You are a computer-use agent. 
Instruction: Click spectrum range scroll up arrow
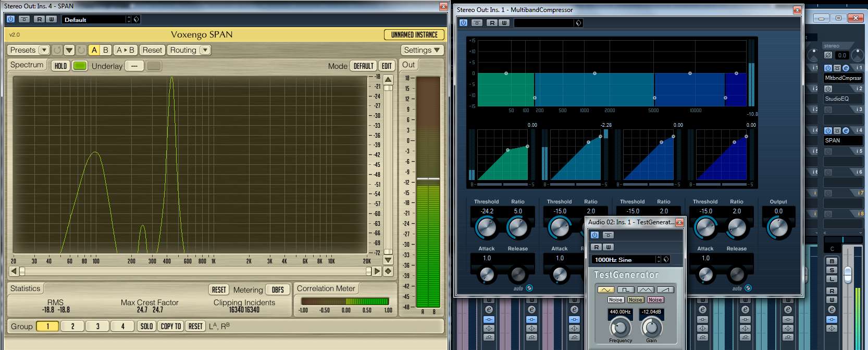(x=388, y=80)
